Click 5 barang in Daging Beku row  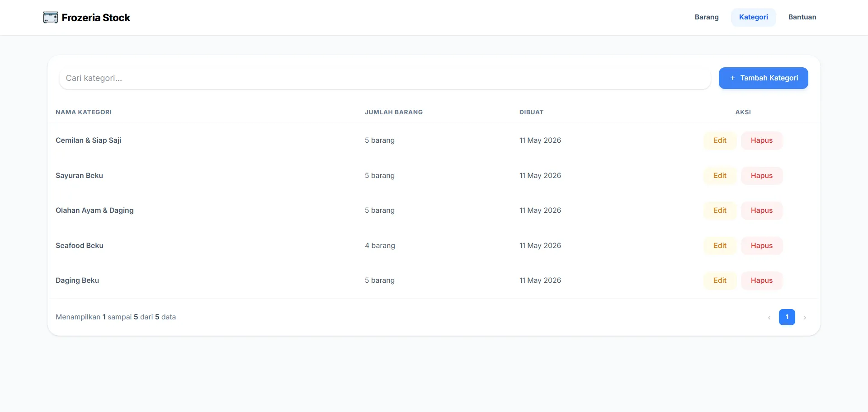point(380,281)
